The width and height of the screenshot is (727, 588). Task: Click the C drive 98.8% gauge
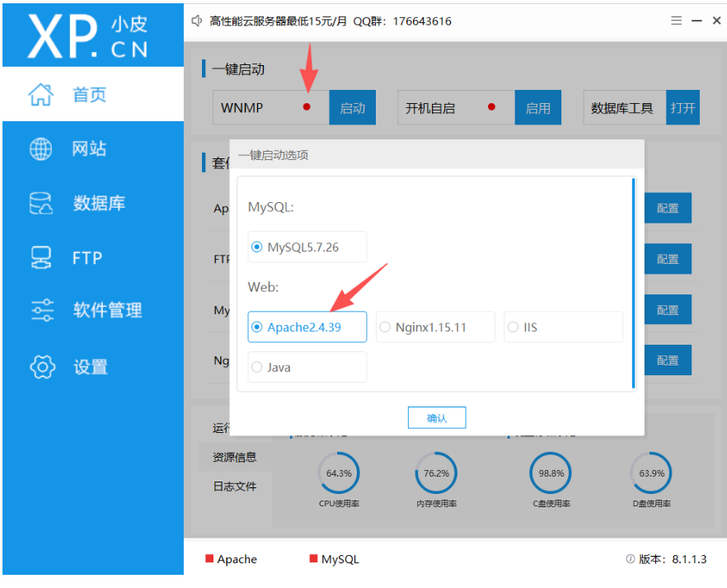[551, 473]
